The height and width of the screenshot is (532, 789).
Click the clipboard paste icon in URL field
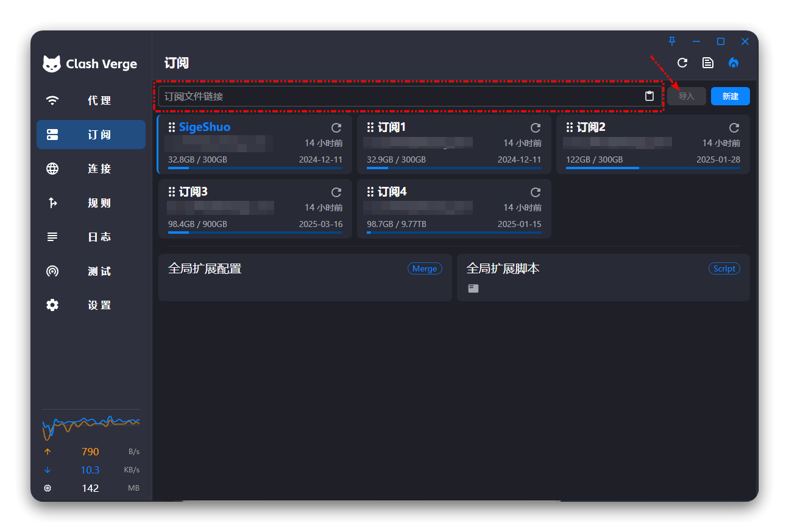point(649,96)
